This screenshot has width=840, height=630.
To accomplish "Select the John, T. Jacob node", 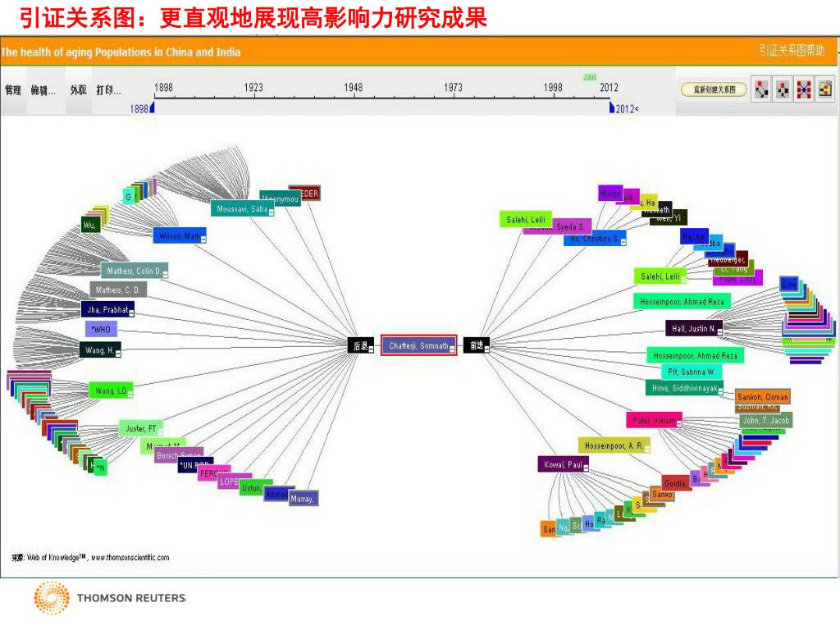I will coord(766,420).
